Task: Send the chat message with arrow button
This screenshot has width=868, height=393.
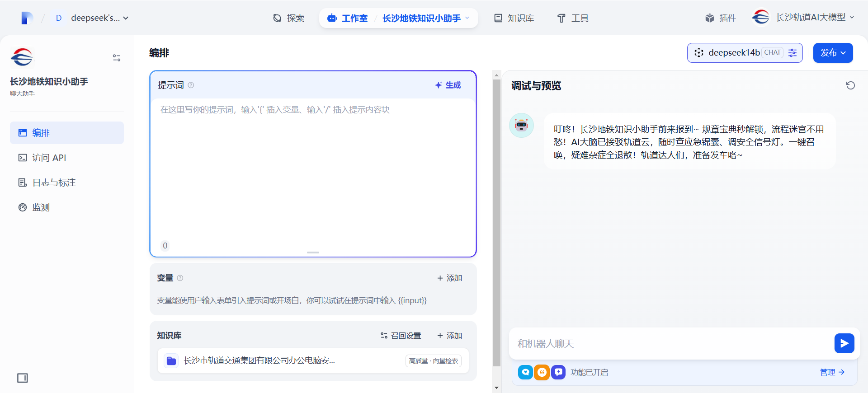Action: [x=844, y=343]
